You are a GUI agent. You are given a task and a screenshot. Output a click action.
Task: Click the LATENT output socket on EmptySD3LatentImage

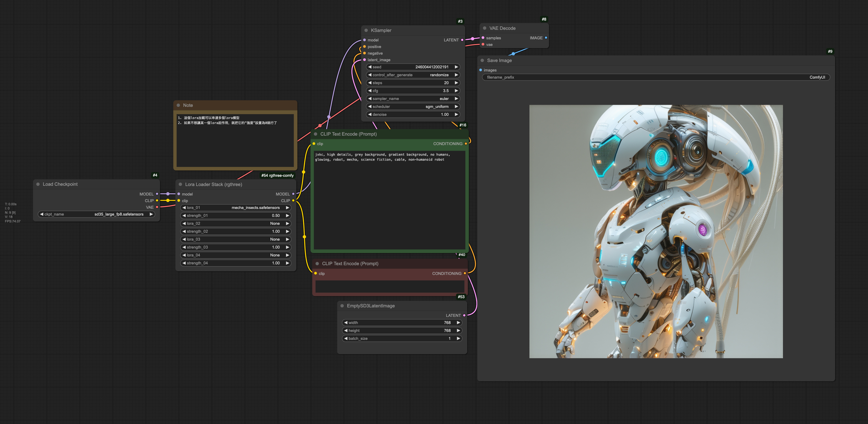(464, 315)
